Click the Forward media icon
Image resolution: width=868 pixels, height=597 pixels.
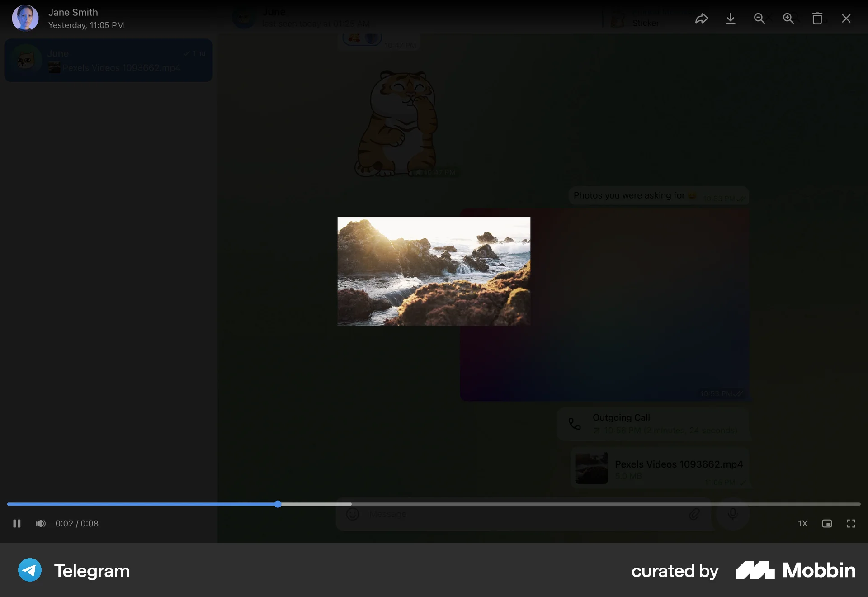pos(701,19)
